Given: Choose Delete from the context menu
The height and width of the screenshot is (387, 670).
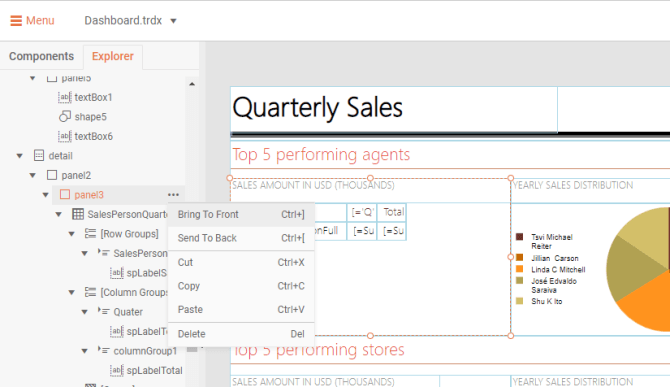Looking at the screenshot, I should tap(241, 334).
